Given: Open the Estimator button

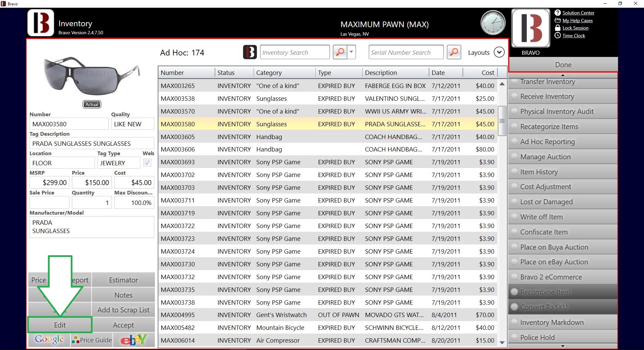Looking at the screenshot, I should pyautogui.click(x=123, y=280).
